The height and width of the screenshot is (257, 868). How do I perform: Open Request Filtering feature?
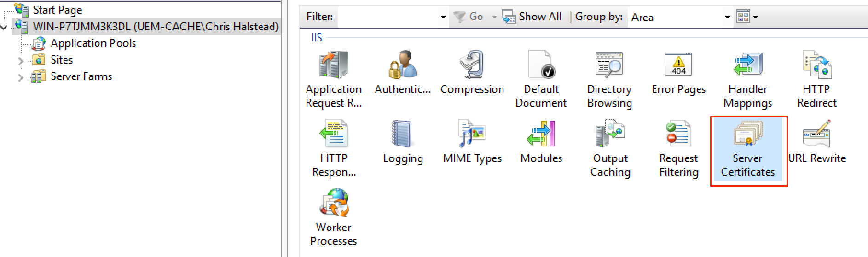[678, 149]
